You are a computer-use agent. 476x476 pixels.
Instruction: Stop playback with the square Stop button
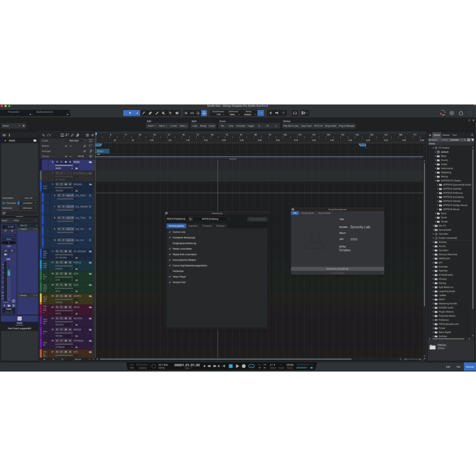[230, 366]
